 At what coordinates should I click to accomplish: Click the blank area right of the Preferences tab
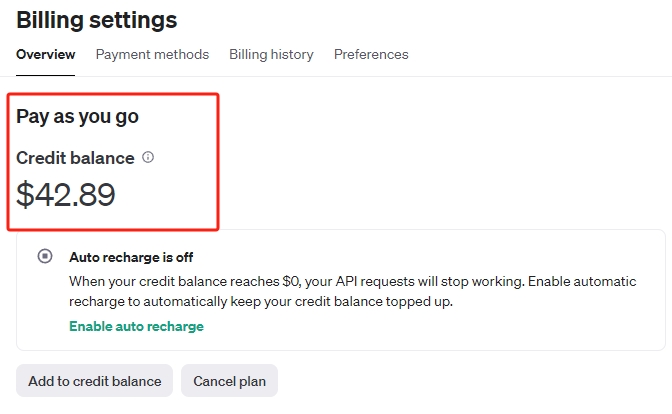pyautogui.click(x=540, y=54)
